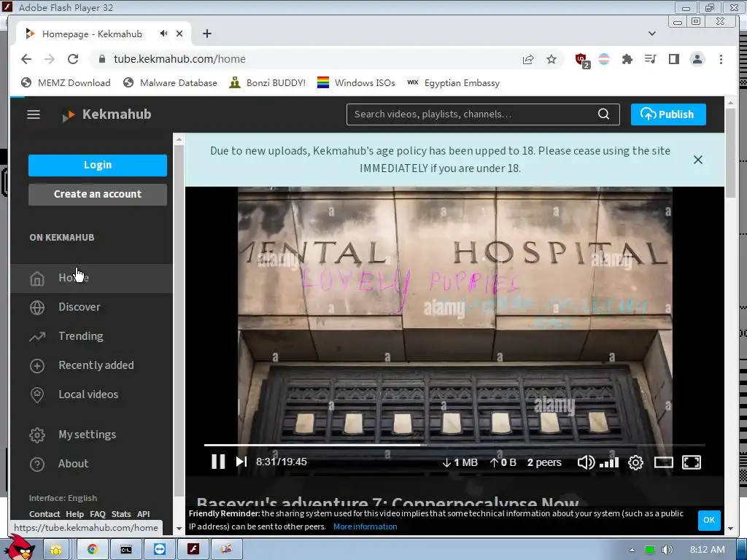747x560 pixels.
Task: Open the MEMZ Download bookmark
Action: 66,83
